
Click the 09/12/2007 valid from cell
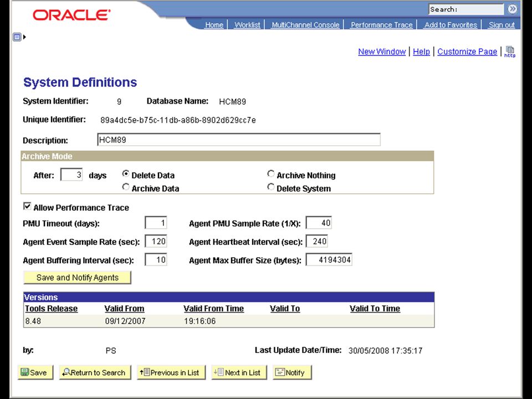125,321
